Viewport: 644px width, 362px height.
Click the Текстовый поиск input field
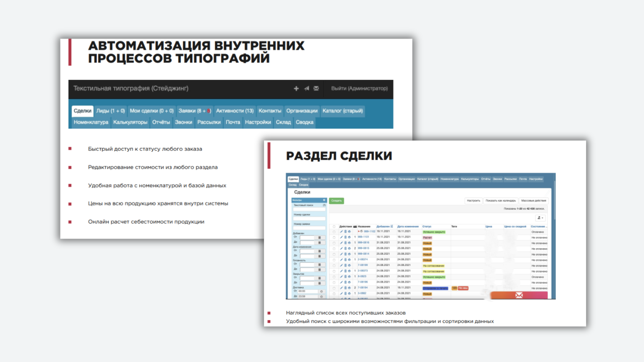[x=309, y=209]
